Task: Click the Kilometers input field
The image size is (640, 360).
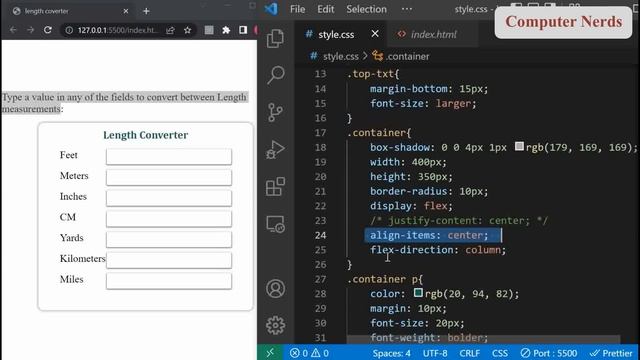Action: tap(169, 260)
